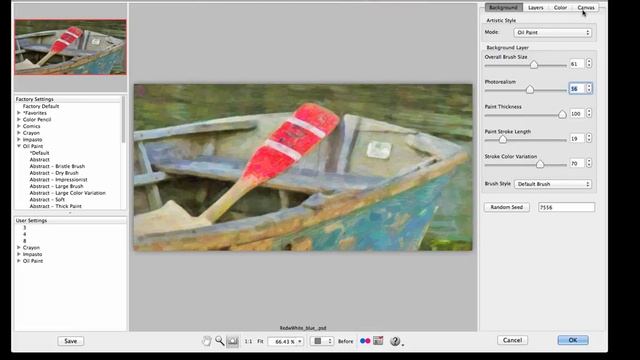The height and width of the screenshot is (360, 640).
Task: Open the Brush Style dropdown
Action: click(553, 184)
